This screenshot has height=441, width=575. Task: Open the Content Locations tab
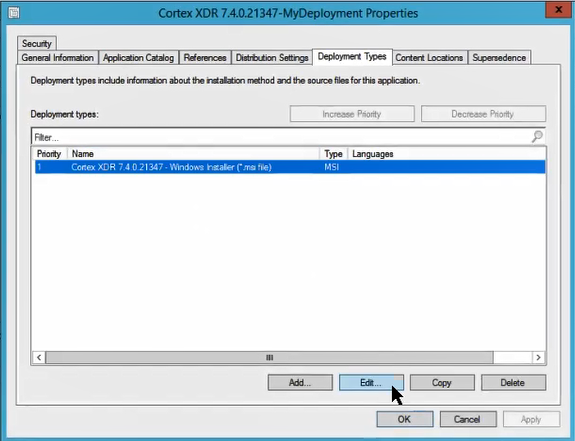[x=429, y=58]
